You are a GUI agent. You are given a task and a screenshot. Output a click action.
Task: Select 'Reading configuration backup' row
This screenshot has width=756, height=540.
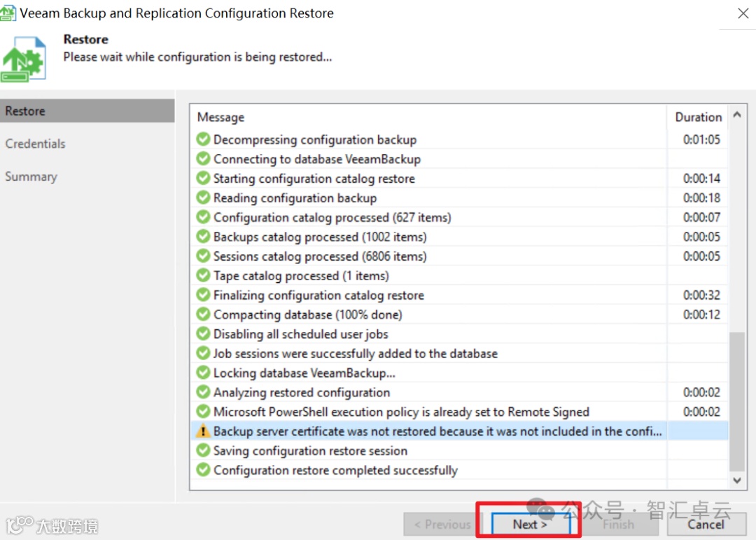pos(459,198)
